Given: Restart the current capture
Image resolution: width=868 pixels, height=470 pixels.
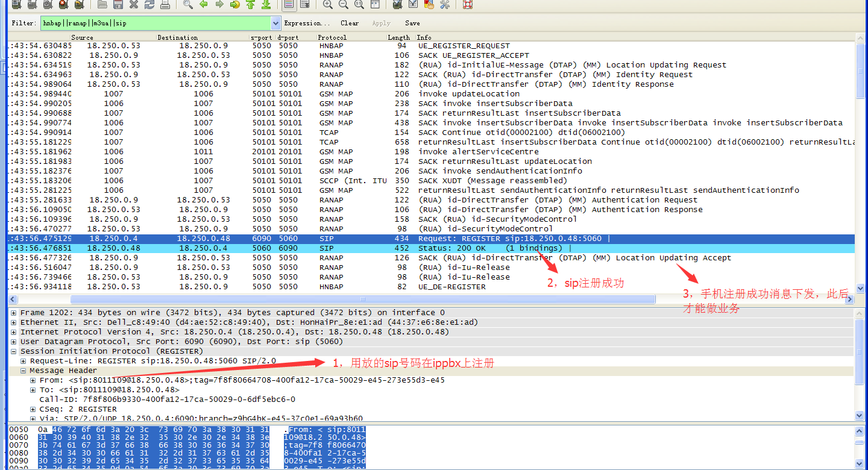Looking at the screenshot, I should pos(79,5).
